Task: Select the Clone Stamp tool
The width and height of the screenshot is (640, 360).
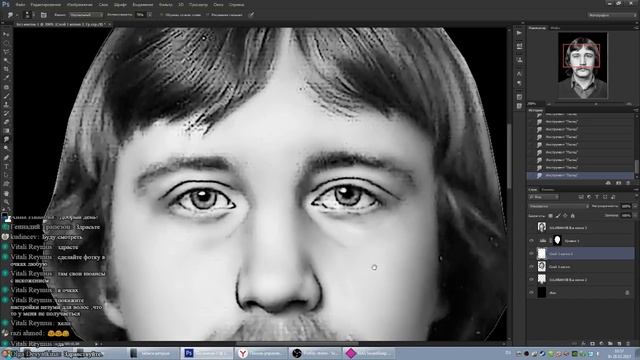Action: [x=6, y=104]
